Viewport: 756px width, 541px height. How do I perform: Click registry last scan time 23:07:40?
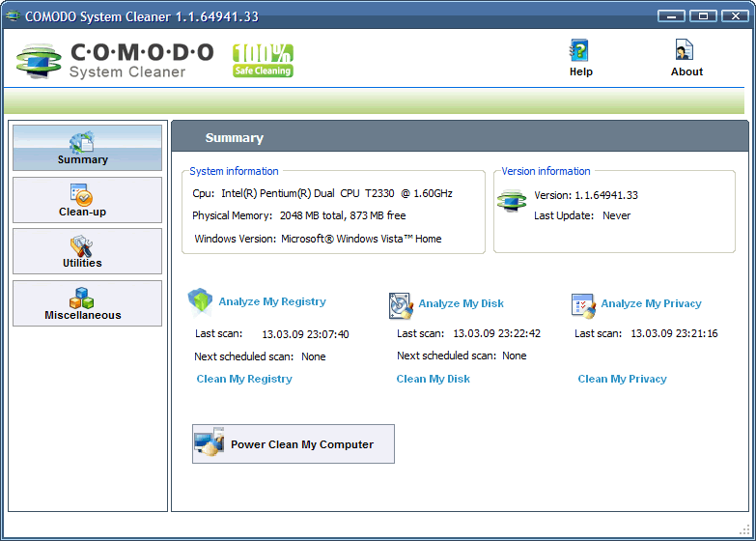305,334
